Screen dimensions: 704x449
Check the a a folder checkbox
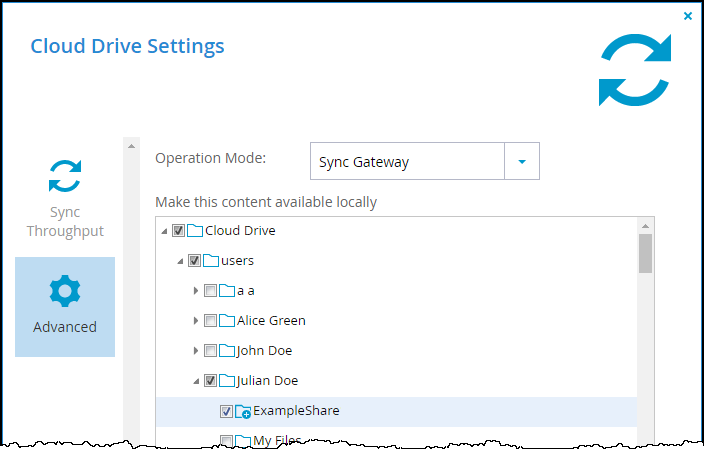click(x=210, y=291)
